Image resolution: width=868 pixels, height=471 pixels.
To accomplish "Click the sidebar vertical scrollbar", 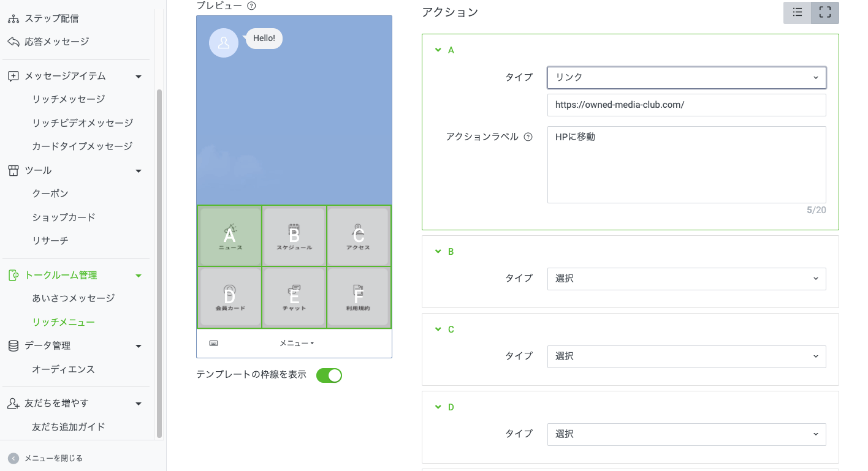I will (x=160, y=263).
